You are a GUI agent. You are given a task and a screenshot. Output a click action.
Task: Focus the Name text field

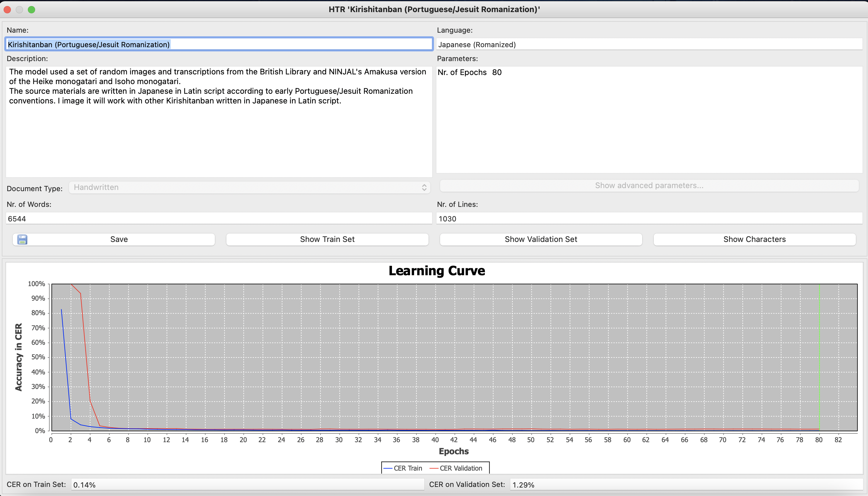tap(219, 44)
